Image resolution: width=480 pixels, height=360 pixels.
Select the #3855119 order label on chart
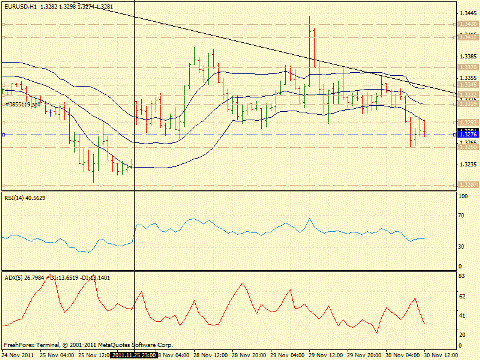click(x=23, y=104)
